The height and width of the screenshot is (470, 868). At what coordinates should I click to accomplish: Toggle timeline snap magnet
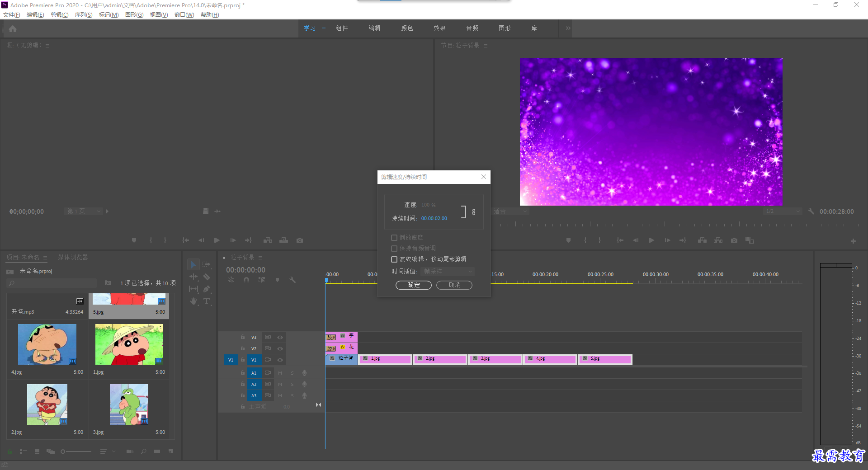pos(246,280)
